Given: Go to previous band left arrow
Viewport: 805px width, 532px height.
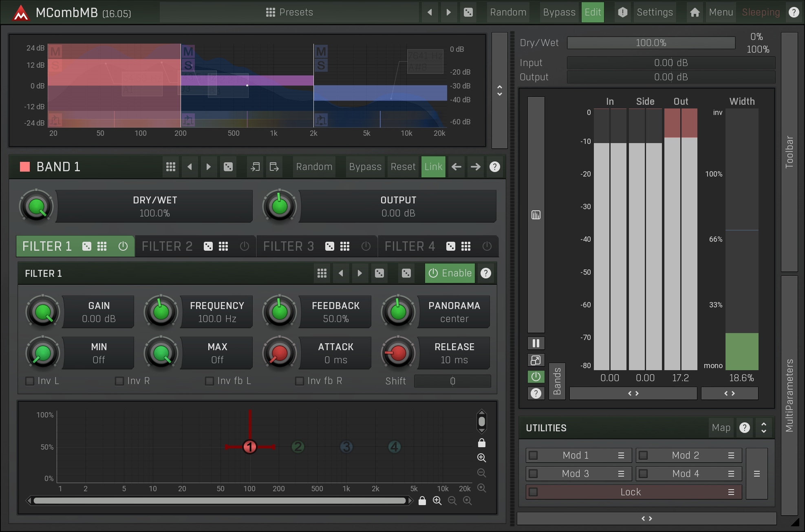Looking at the screenshot, I should pos(457,167).
